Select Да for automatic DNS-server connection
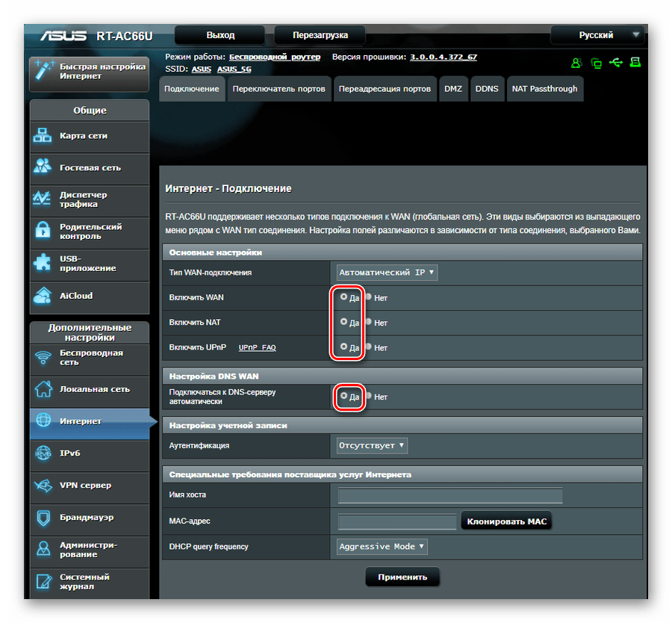The width and height of the screenshot is (672, 623). tap(343, 396)
